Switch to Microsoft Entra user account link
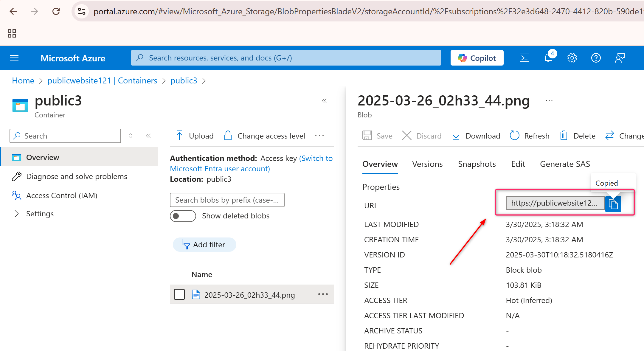Image resolution: width=644 pixels, height=351 pixels. (220, 169)
